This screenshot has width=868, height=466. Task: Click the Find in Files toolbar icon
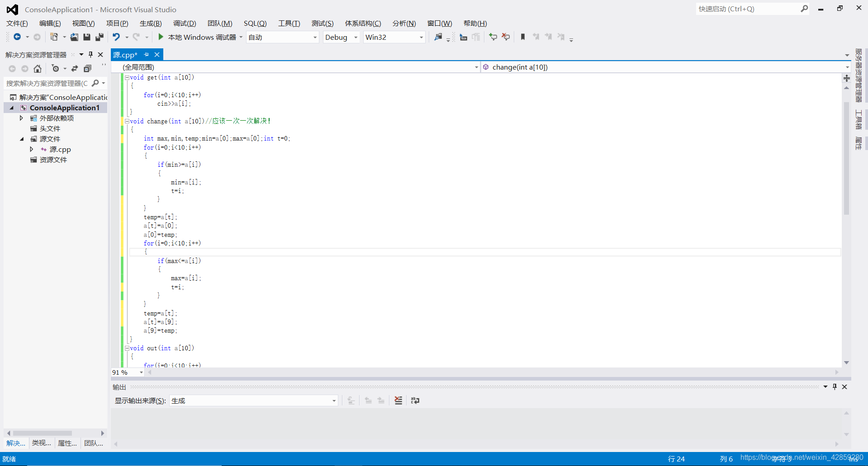click(x=438, y=37)
